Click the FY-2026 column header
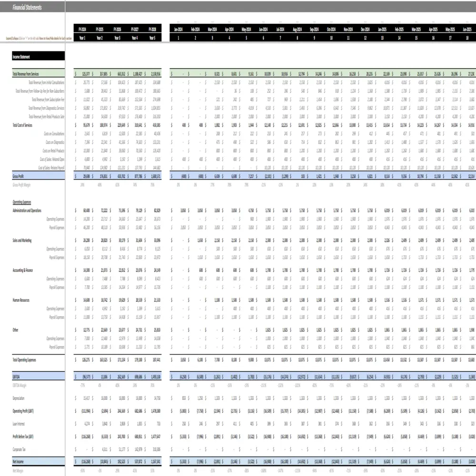476x476 pixels. [117, 29]
